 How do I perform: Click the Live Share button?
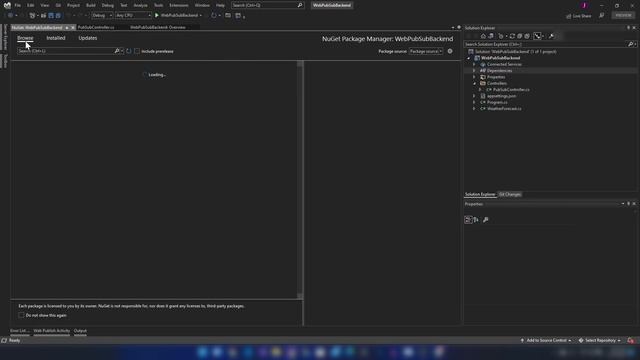click(x=579, y=16)
